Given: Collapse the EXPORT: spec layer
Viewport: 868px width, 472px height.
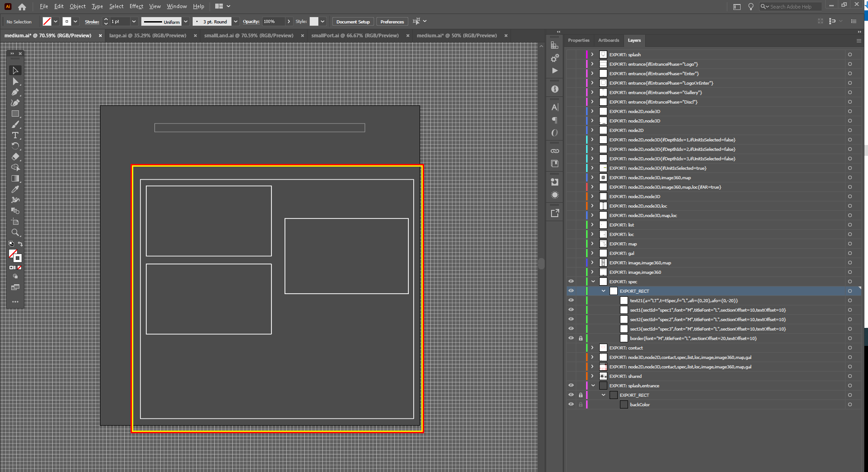Looking at the screenshot, I should coord(593,281).
